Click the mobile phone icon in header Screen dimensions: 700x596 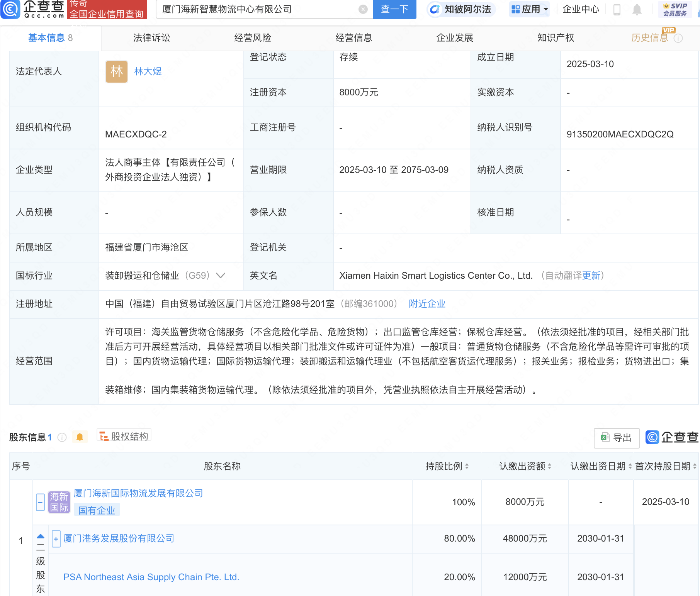click(x=617, y=9)
